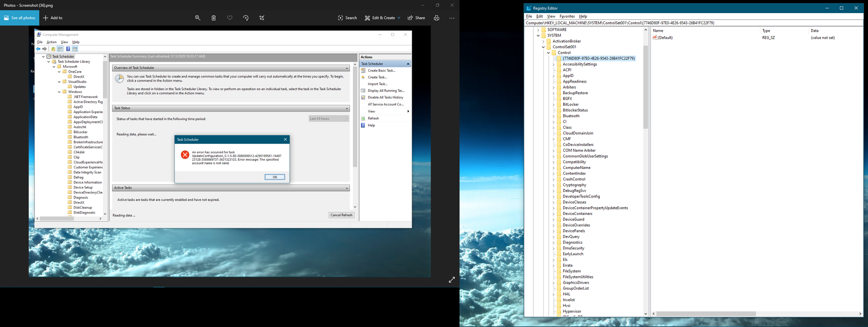868x327 pixels.
Task: Click the folder icon beside hivelist
Action: coord(559,300)
